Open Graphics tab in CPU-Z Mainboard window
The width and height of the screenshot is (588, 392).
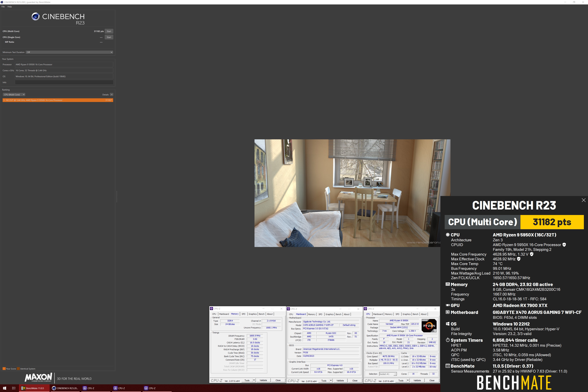pos(329,314)
